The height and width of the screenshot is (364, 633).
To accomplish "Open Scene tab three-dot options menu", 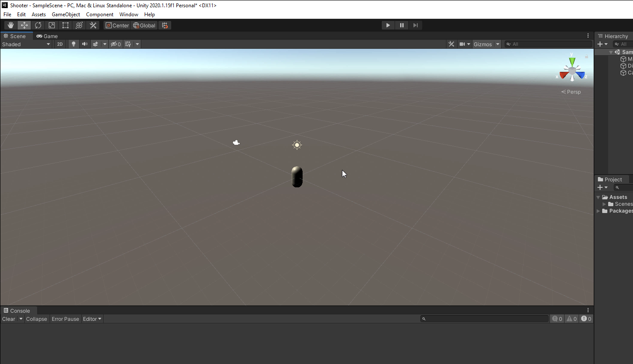I will tap(588, 36).
